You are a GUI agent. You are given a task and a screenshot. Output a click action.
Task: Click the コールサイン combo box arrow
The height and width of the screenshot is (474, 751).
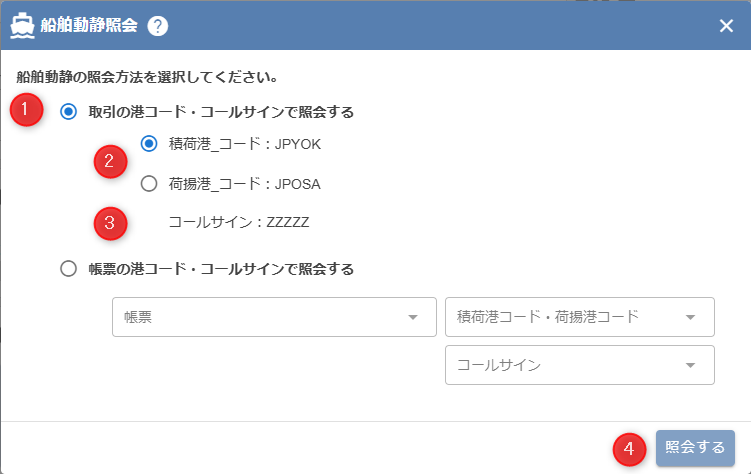tap(690, 365)
